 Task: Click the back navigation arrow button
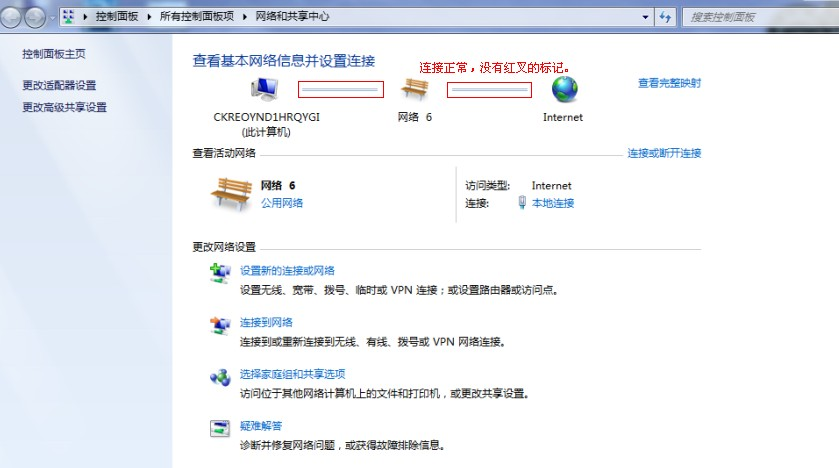click(x=11, y=17)
